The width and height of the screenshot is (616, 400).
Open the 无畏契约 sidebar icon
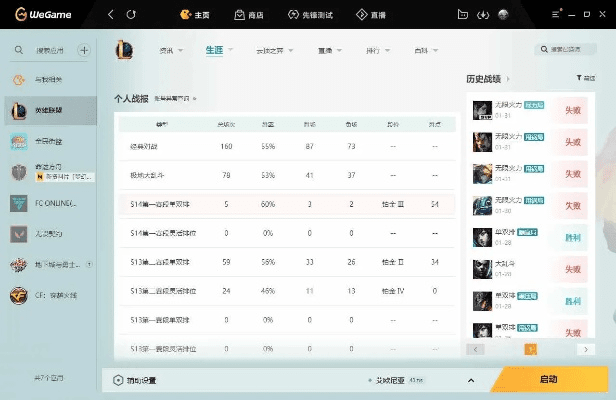pyautogui.click(x=19, y=234)
